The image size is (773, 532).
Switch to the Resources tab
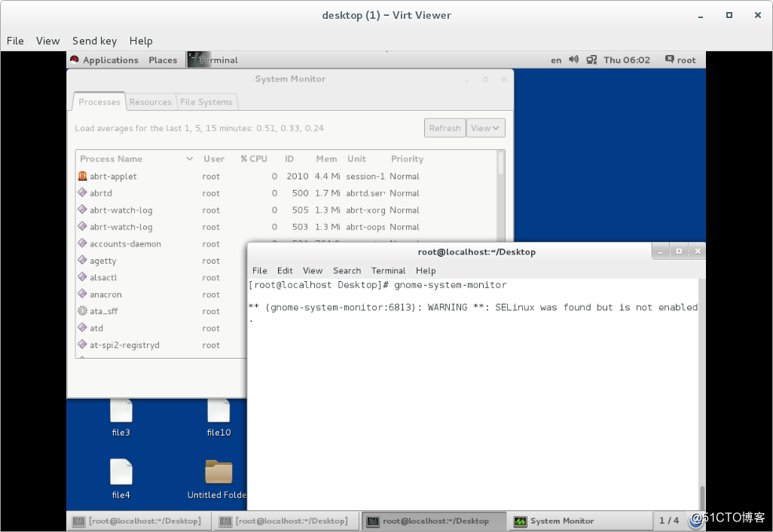pos(151,102)
